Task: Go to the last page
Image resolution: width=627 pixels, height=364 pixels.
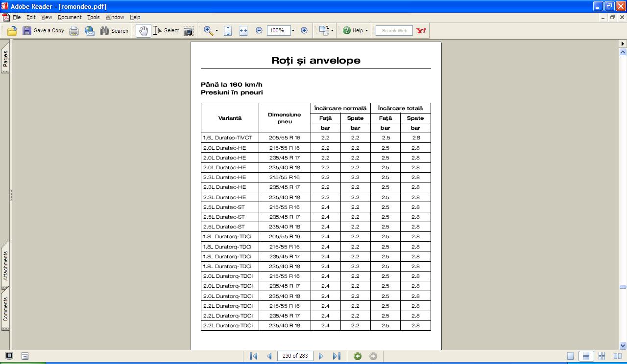Action: tap(337, 356)
